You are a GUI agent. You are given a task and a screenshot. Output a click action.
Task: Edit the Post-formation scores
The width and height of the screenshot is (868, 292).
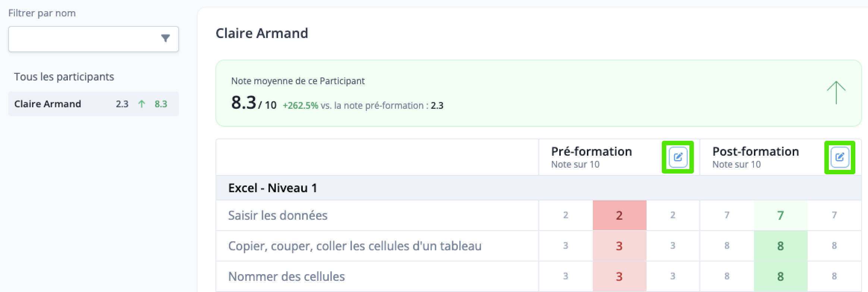tap(840, 157)
